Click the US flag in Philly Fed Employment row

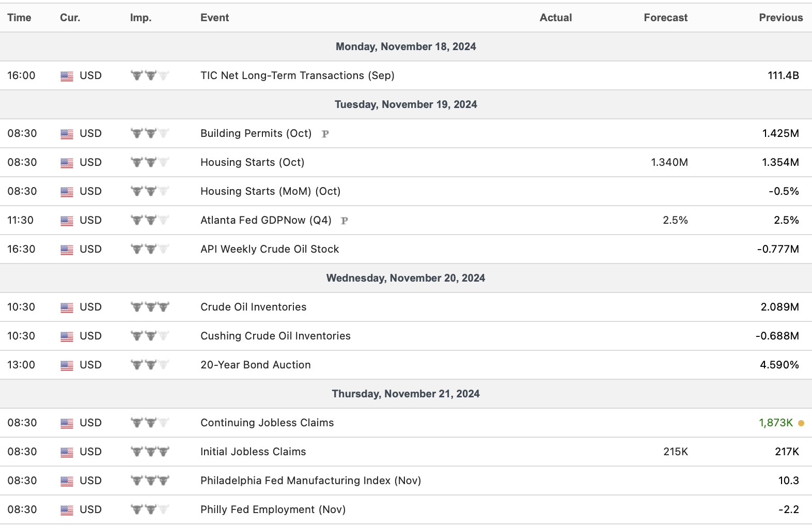67,510
